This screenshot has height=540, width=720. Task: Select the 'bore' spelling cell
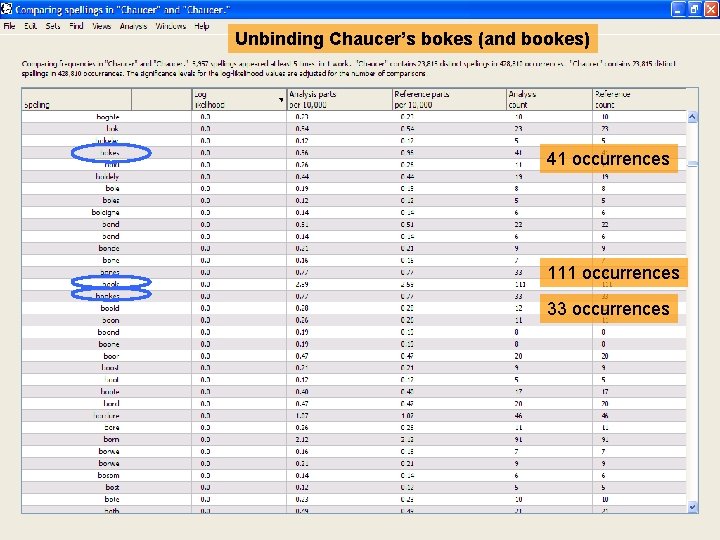[x=112, y=427]
